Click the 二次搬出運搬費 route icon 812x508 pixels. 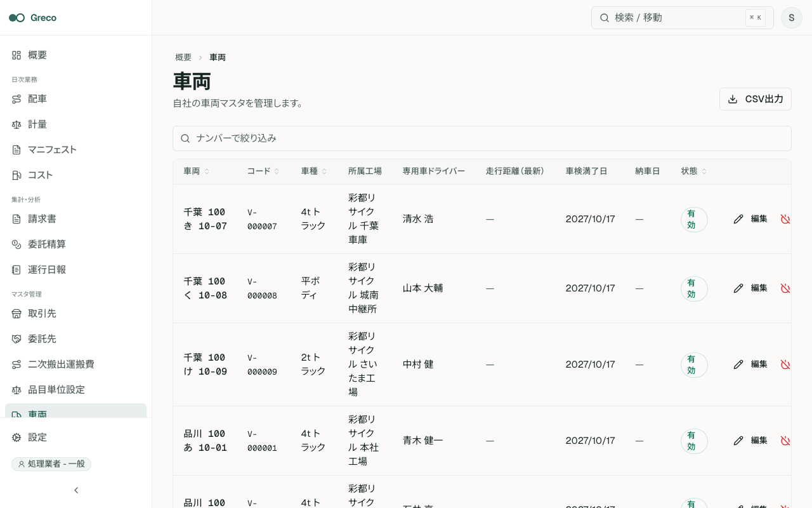pyautogui.click(x=16, y=364)
